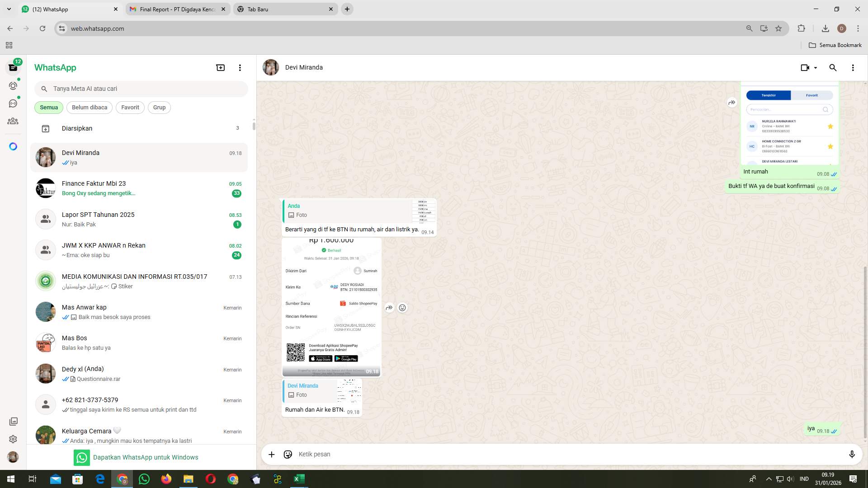Open the Channels sidebar icon

tap(13, 103)
